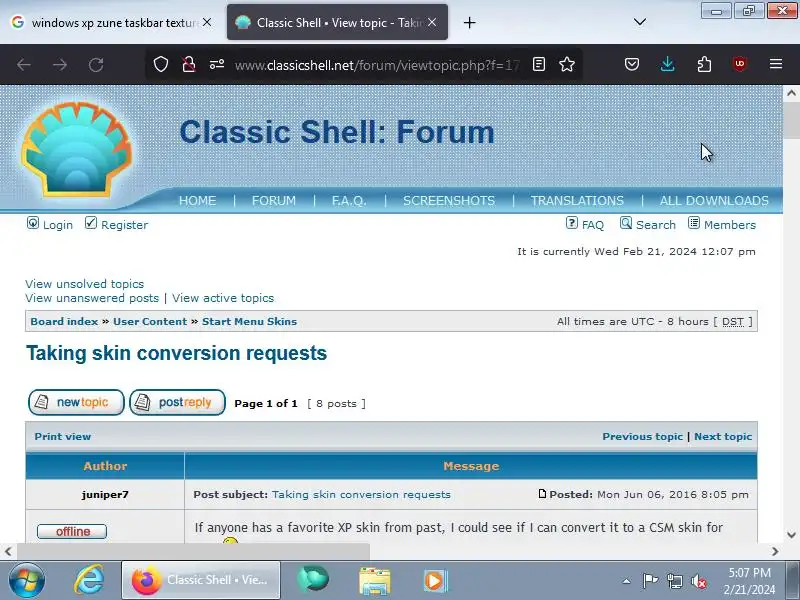Open the Firefox hamburger menu
This screenshot has width=800, height=600.
776,64
